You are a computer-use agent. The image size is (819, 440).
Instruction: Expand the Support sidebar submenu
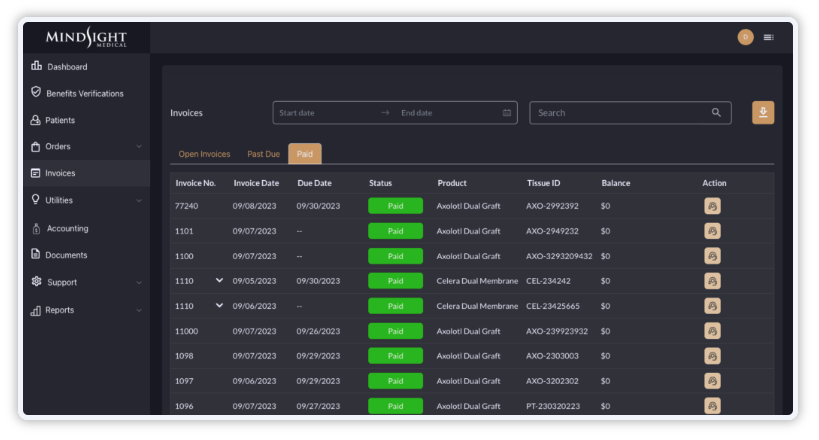click(x=139, y=283)
